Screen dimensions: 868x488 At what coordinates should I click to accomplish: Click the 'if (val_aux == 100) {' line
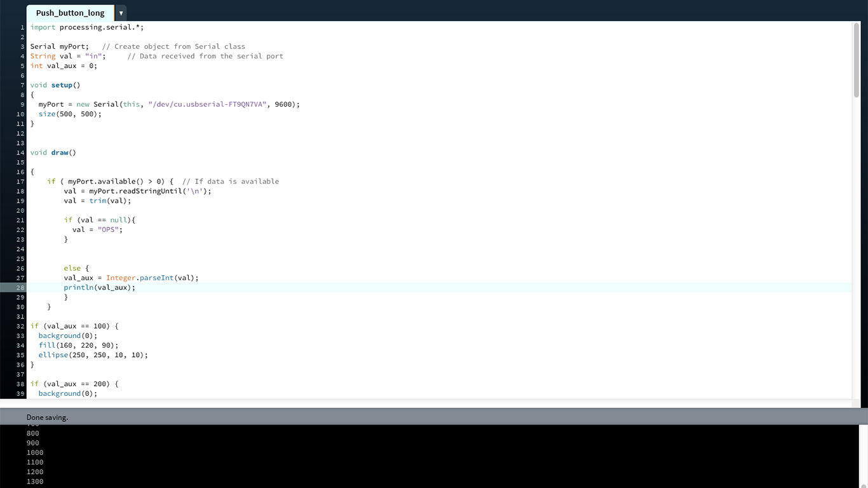(x=74, y=326)
